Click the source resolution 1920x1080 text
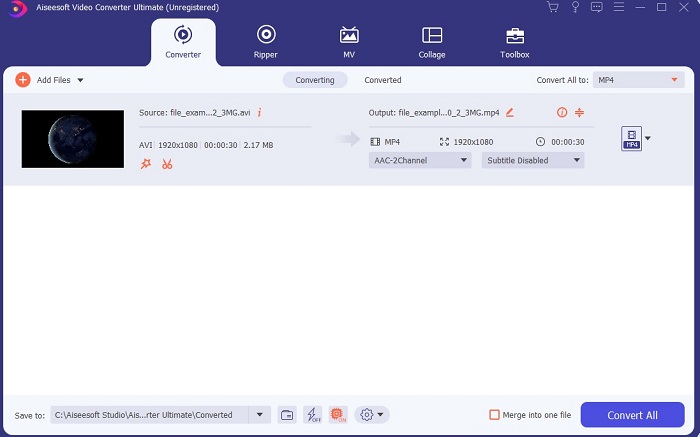The height and width of the screenshot is (437, 700). 178,145
